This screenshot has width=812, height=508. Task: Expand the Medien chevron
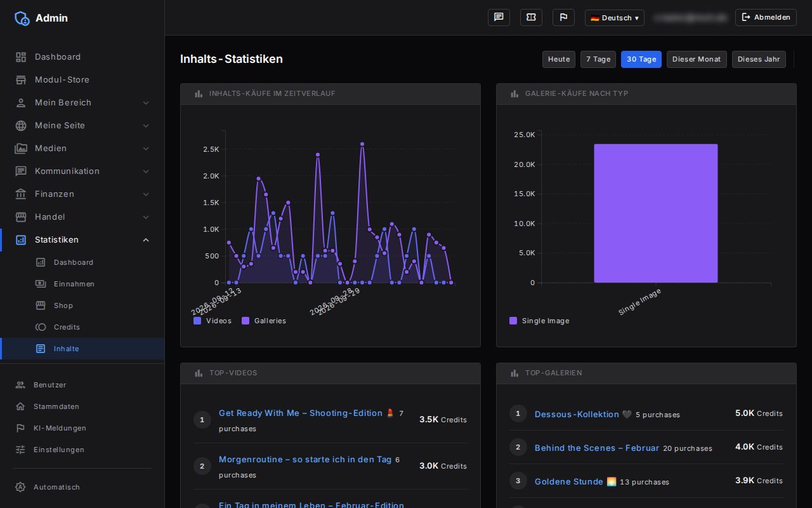click(x=146, y=149)
